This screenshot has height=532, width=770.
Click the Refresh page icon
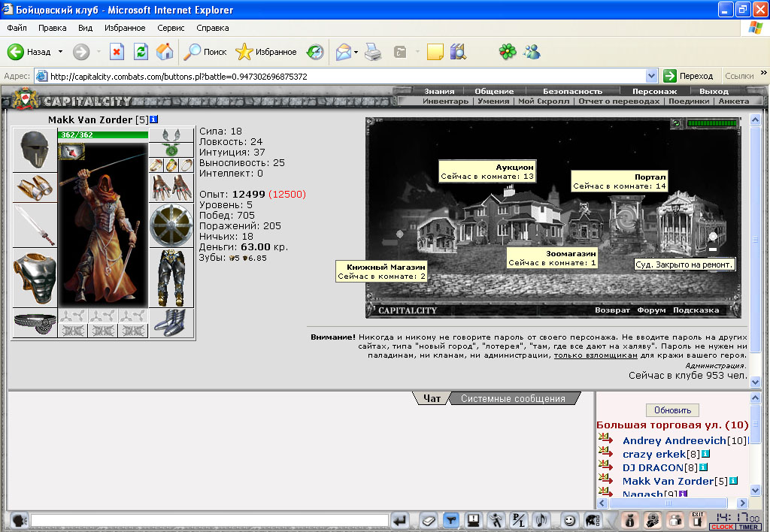pos(141,52)
